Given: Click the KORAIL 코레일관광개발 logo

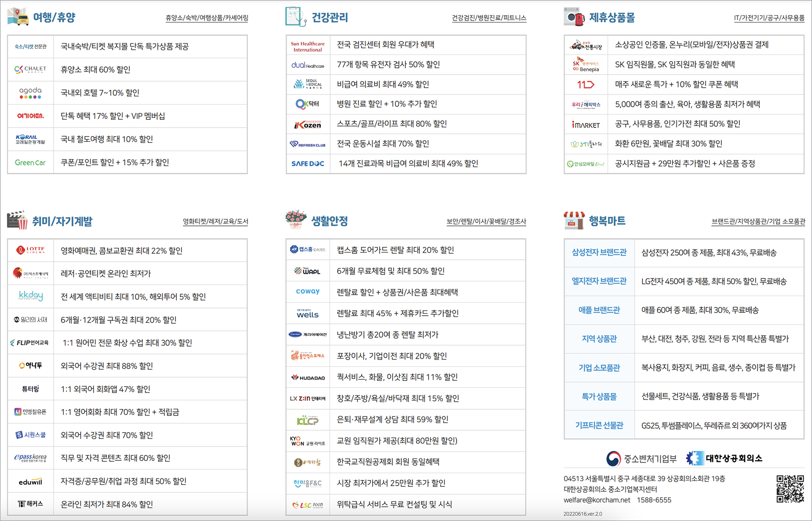Looking at the screenshot, I should pyautogui.click(x=30, y=139).
